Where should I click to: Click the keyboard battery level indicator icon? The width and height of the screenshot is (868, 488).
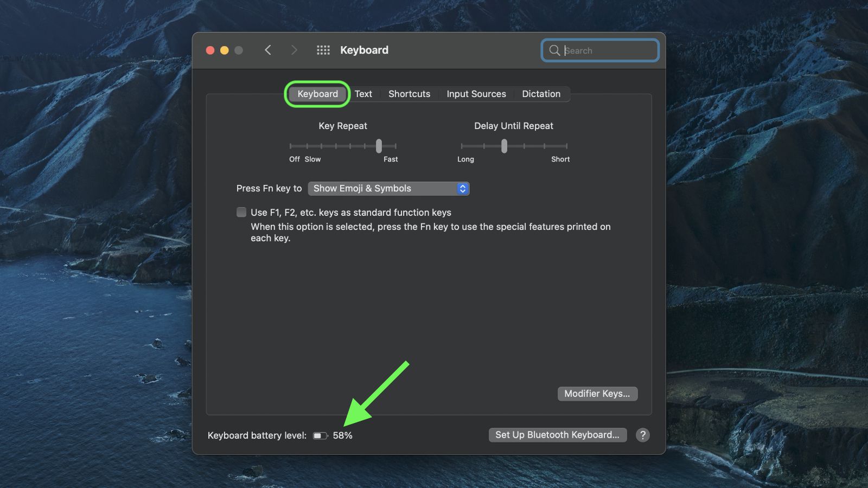(320, 435)
